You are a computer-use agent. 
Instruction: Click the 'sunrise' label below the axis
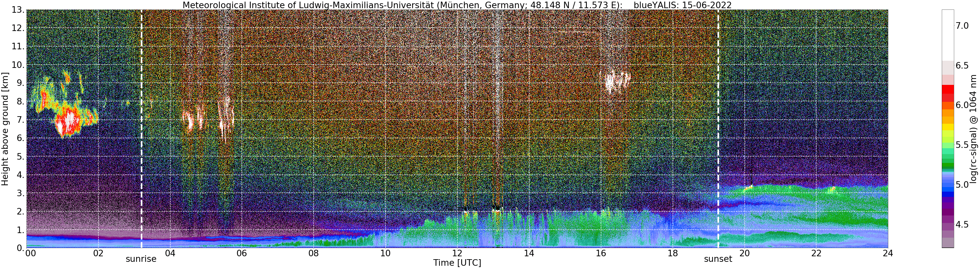click(141, 259)
